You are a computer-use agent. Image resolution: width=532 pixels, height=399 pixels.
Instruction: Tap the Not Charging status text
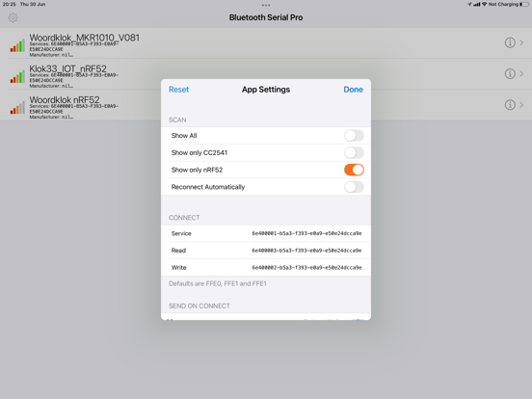(x=503, y=4)
